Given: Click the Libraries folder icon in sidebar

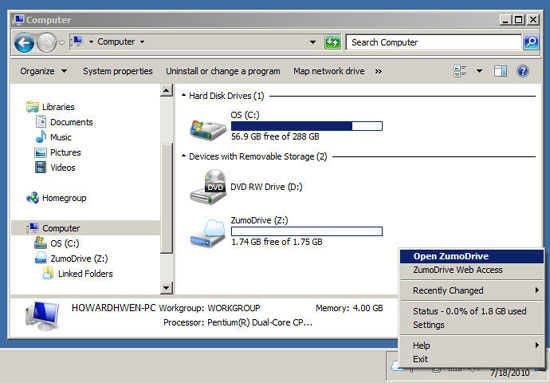Looking at the screenshot, I should click(32, 107).
